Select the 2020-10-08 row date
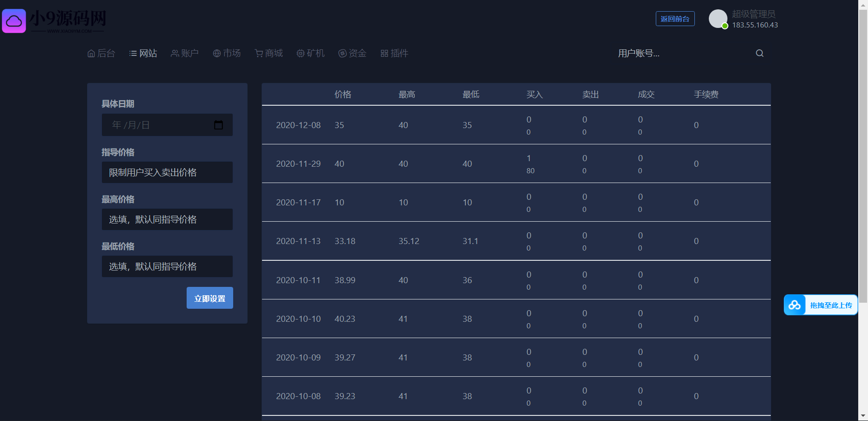 298,396
